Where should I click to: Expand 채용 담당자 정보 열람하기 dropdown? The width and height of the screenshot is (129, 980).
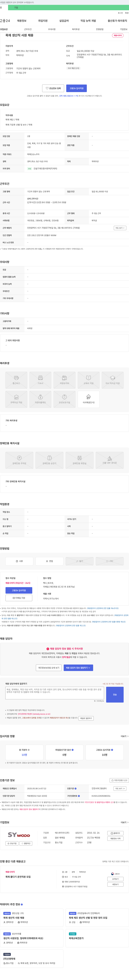(78, 668)
